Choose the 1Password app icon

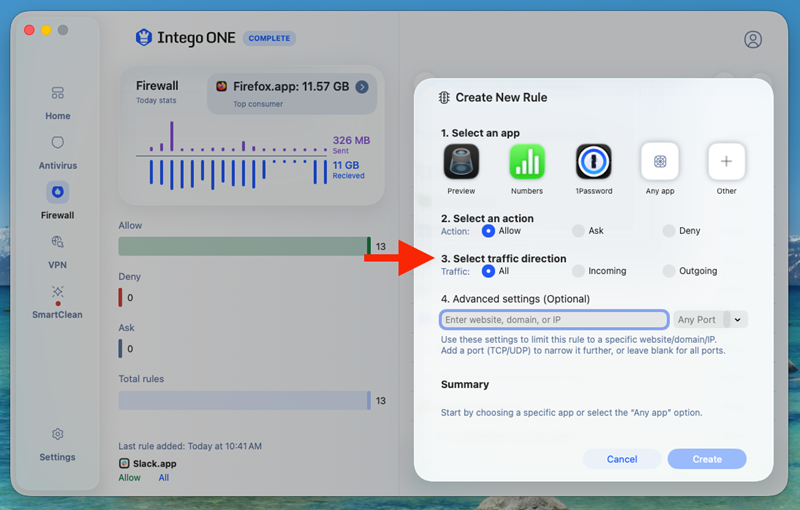coord(593,162)
